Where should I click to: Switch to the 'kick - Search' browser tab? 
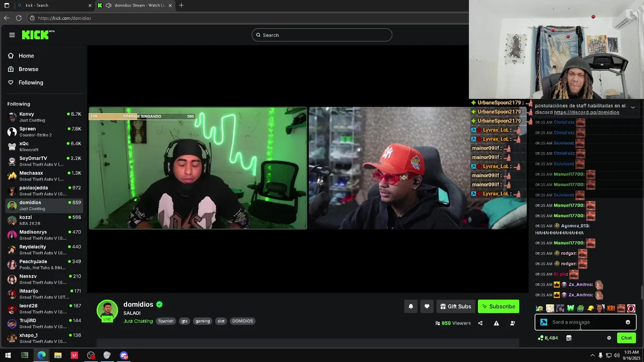click(x=54, y=6)
